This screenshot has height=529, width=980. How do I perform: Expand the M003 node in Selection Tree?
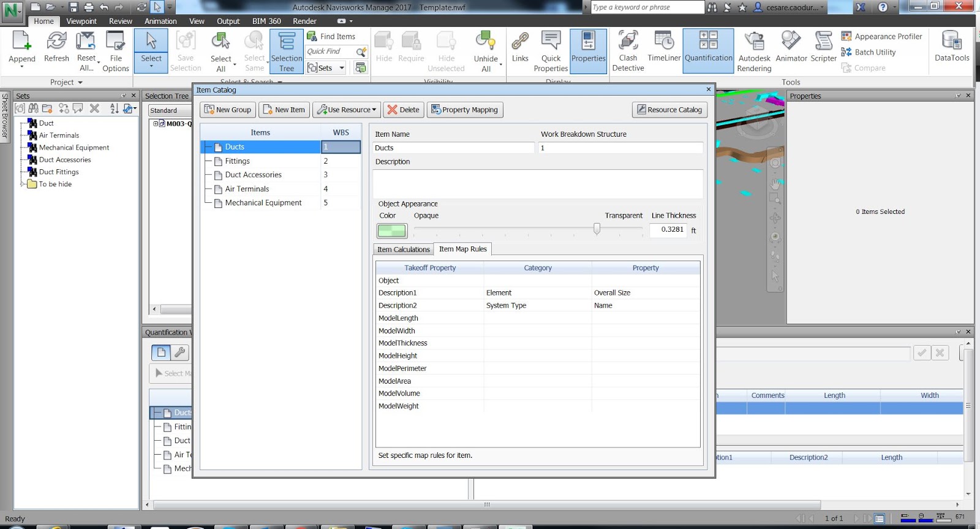tap(156, 124)
